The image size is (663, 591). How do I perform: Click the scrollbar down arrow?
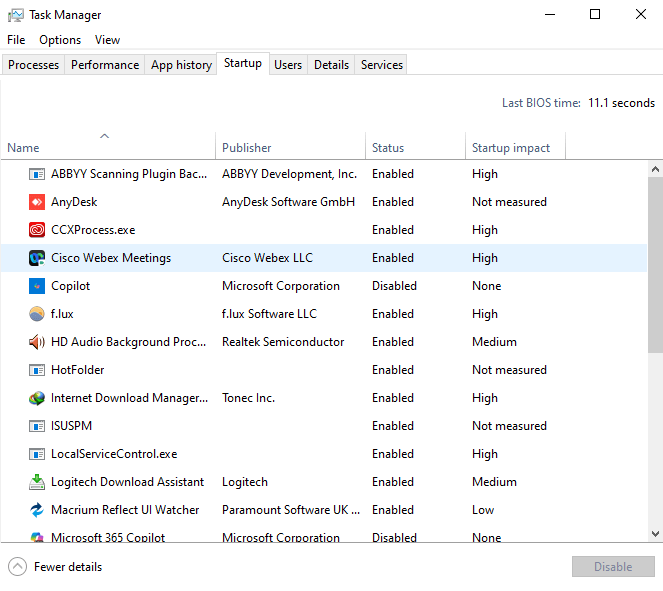click(655, 534)
